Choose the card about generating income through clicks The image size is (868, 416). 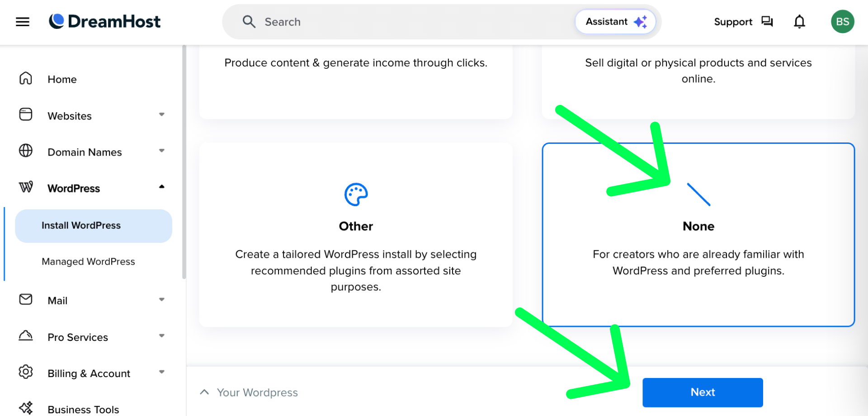pyautogui.click(x=356, y=81)
